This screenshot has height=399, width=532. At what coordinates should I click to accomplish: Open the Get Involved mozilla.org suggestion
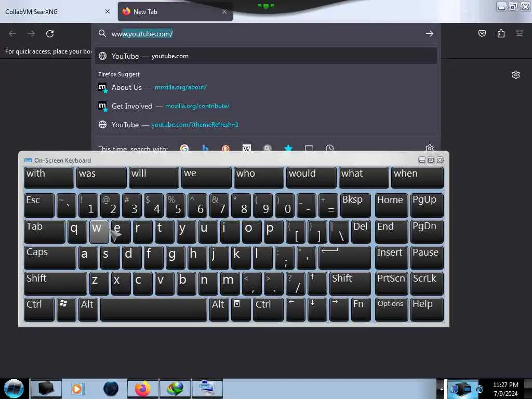[x=265, y=106]
